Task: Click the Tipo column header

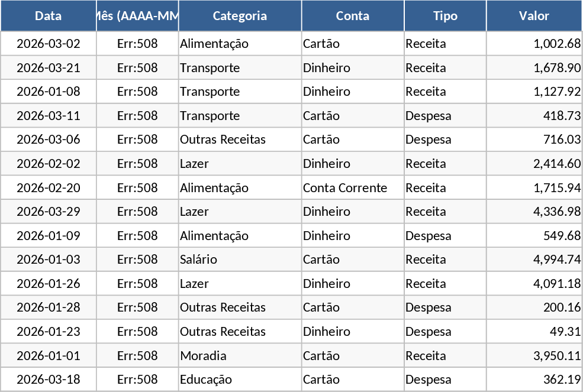Action: coord(445,16)
